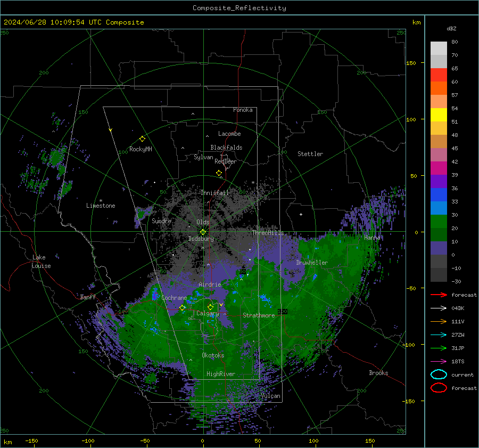This screenshot has height=448, width=479.
Task: Click the red forecast ellipse legend icon
Action: click(439, 388)
